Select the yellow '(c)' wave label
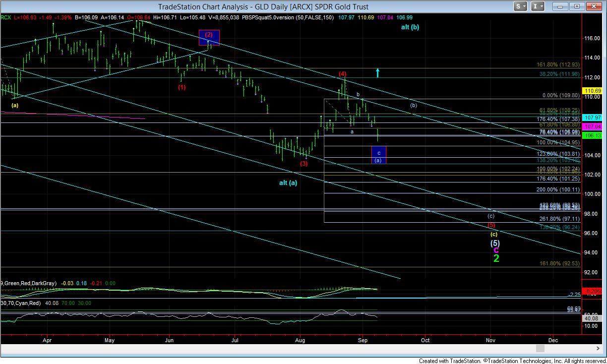Screen dimensions: 607x364 coord(494,234)
